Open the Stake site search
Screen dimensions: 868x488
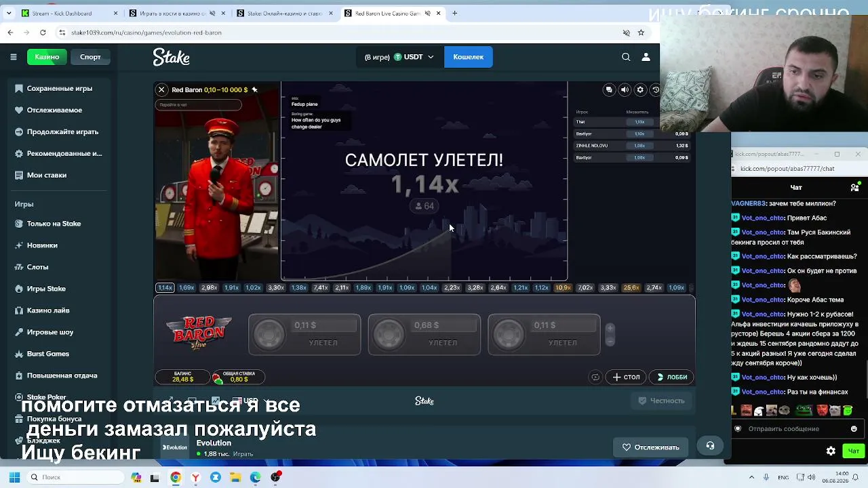pyautogui.click(x=626, y=57)
